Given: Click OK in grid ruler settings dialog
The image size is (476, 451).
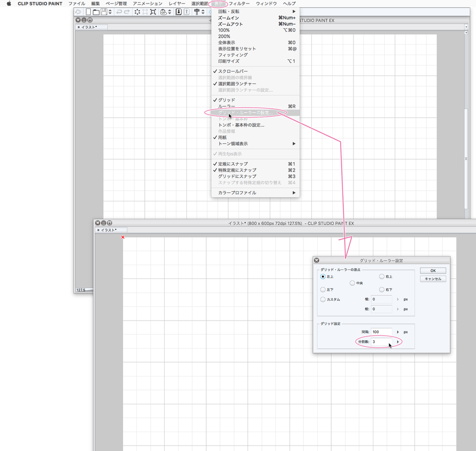Looking at the screenshot, I should click(x=433, y=270).
